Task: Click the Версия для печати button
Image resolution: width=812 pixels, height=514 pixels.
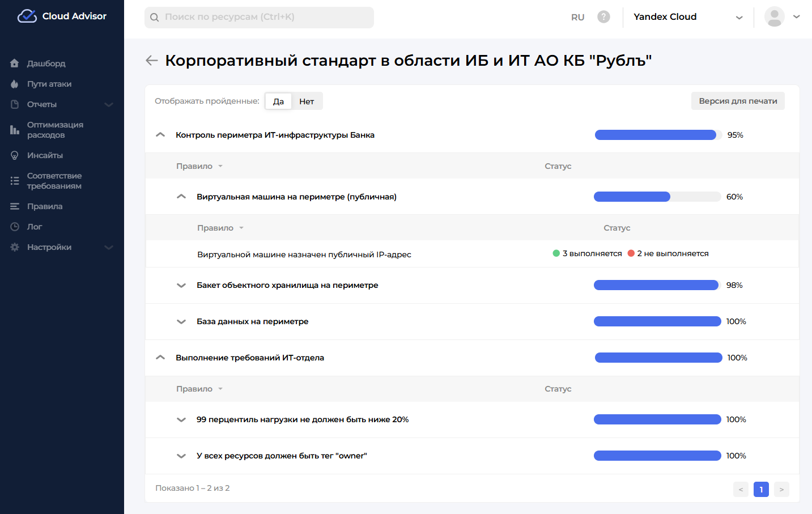Action: [737, 101]
